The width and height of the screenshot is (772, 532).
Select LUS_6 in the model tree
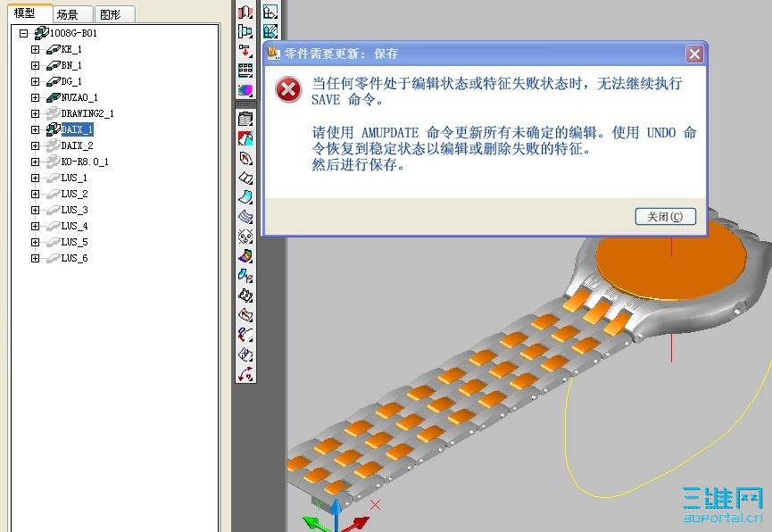click(74, 258)
